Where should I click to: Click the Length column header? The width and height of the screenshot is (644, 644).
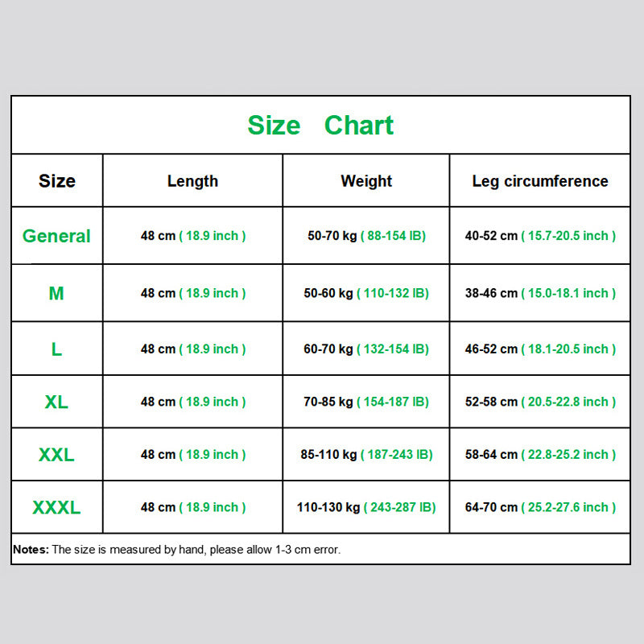pyautogui.click(x=192, y=181)
